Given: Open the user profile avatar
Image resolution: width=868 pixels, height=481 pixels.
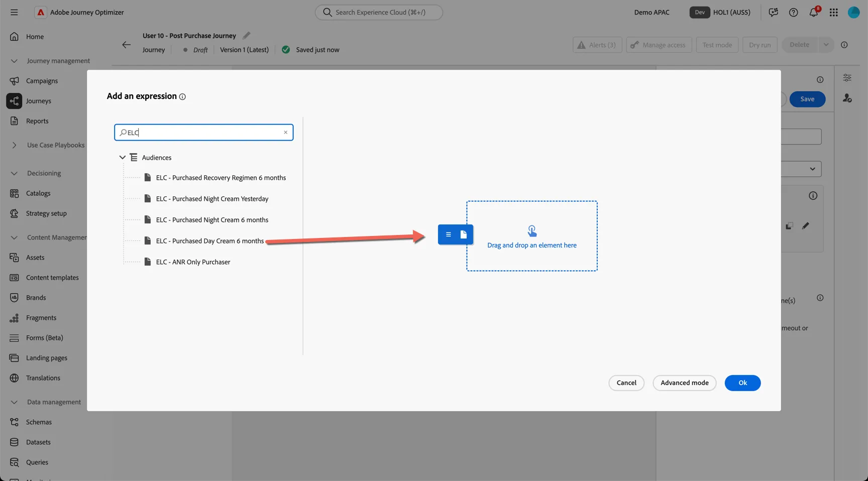Looking at the screenshot, I should coord(853,12).
